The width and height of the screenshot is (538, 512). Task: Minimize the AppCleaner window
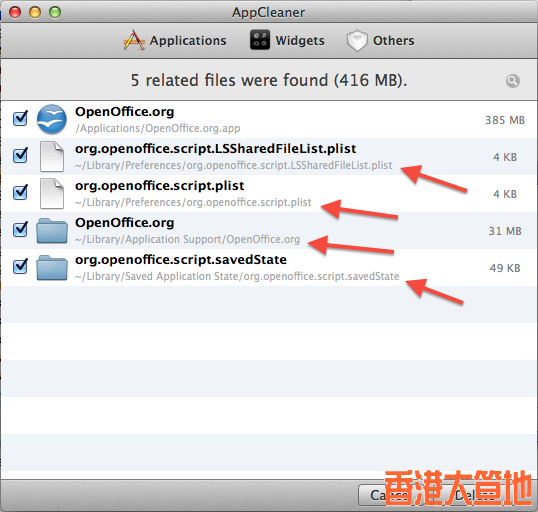click(x=35, y=12)
